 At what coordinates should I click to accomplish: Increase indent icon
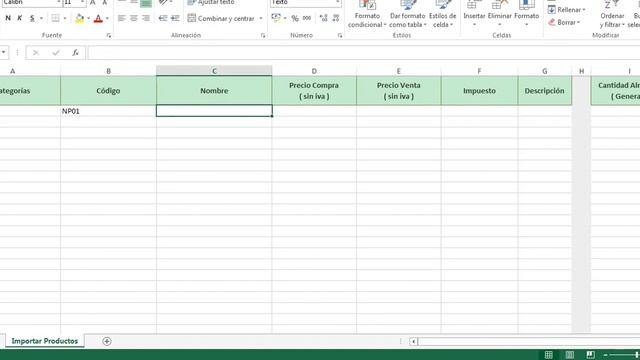[175, 18]
